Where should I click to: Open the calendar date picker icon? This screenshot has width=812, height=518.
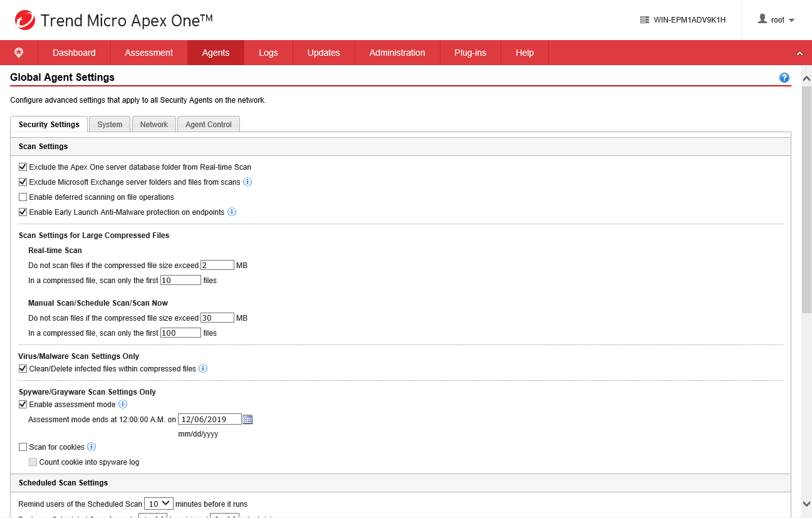click(x=247, y=419)
